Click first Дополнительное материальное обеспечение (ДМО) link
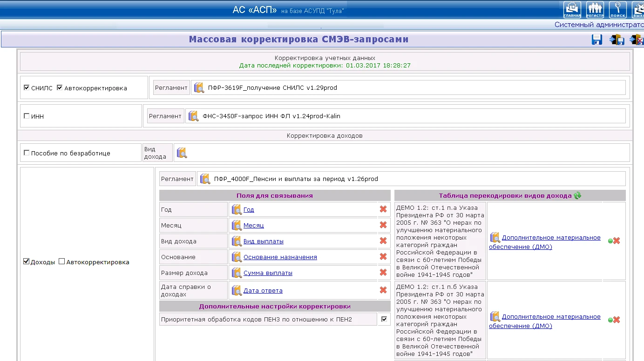The image size is (644, 361). (545, 242)
